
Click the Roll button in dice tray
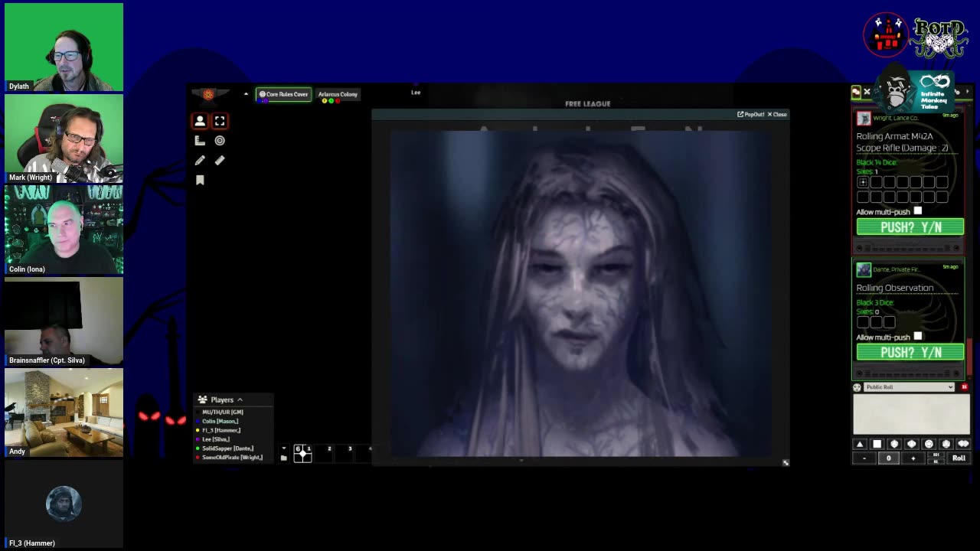point(959,458)
